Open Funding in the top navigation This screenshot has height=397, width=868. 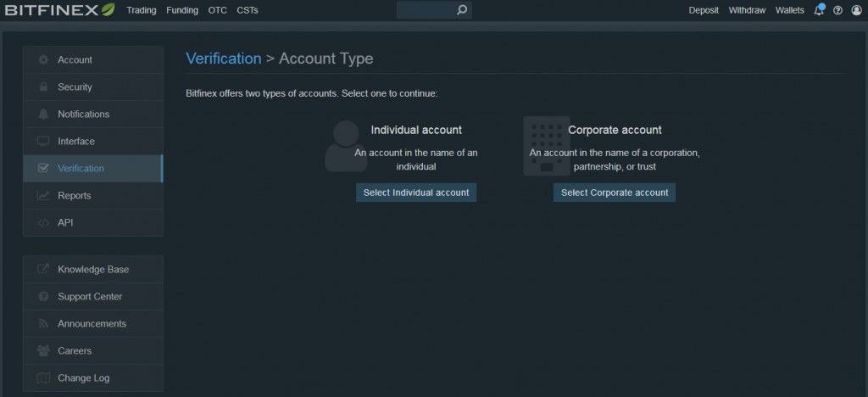pos(182,10)
